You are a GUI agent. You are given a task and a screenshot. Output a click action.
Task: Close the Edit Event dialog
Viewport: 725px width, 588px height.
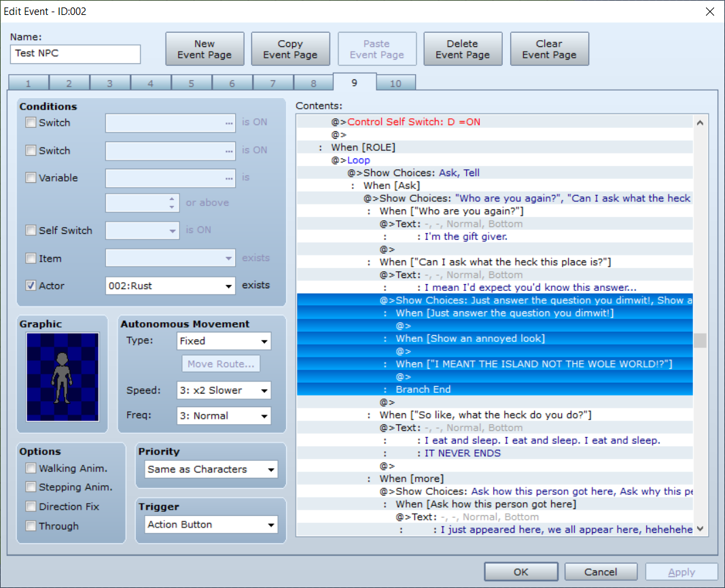(710, 12)
